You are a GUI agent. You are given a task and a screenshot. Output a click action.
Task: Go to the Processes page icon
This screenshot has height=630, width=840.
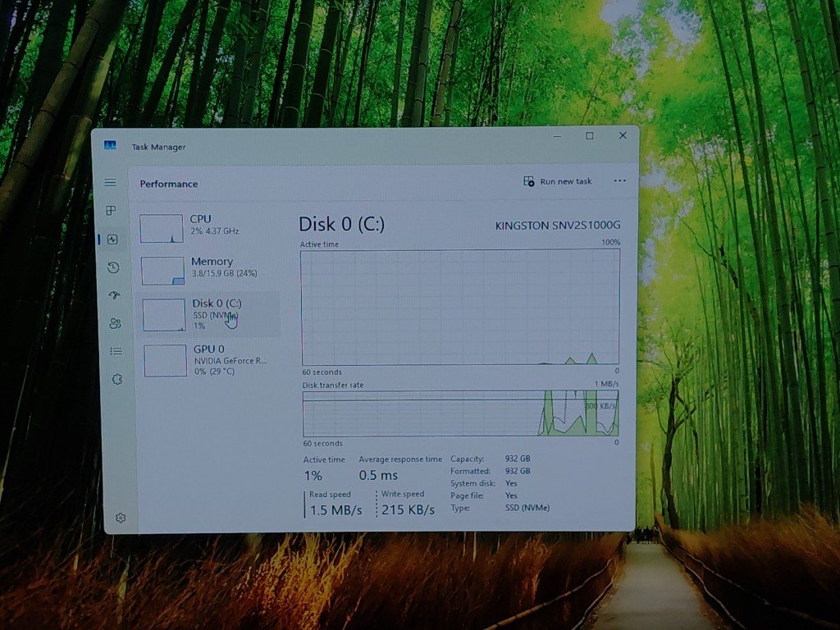pyautogui.click(x=111, y=211)
